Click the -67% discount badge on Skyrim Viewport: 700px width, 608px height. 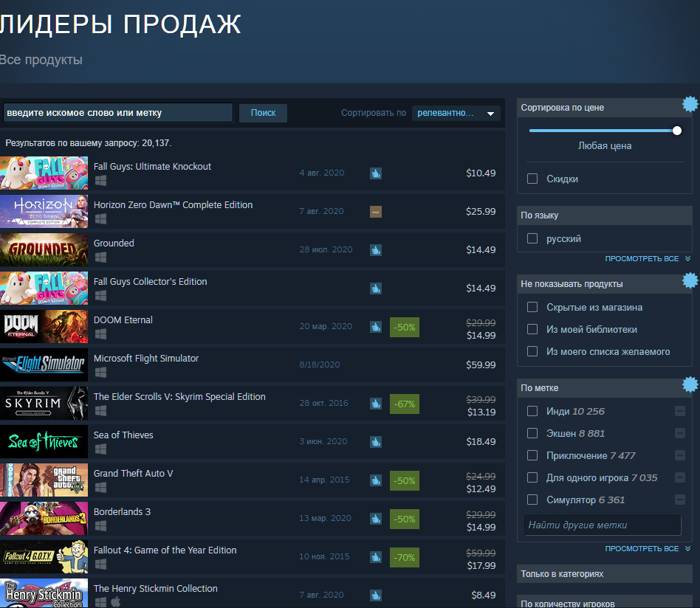point(405,404)
